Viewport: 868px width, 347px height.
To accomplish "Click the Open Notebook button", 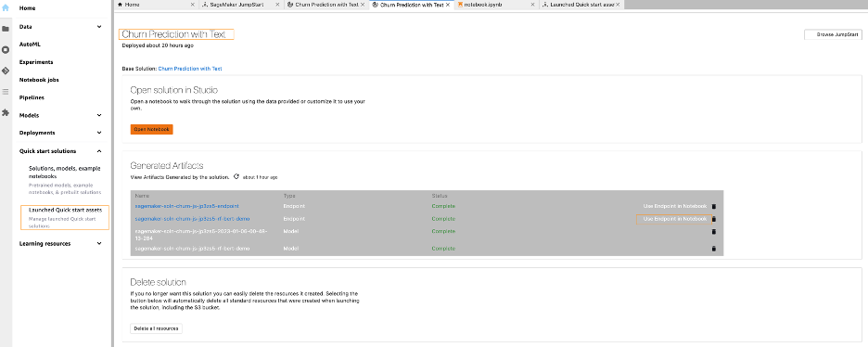I will [x=152, y=130].
